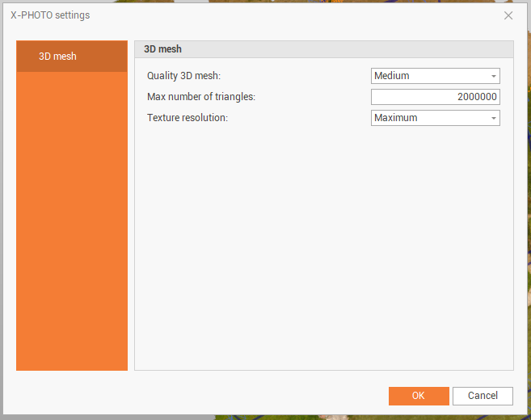Close the X-PHOTO settings dialog

pos(508,15)
